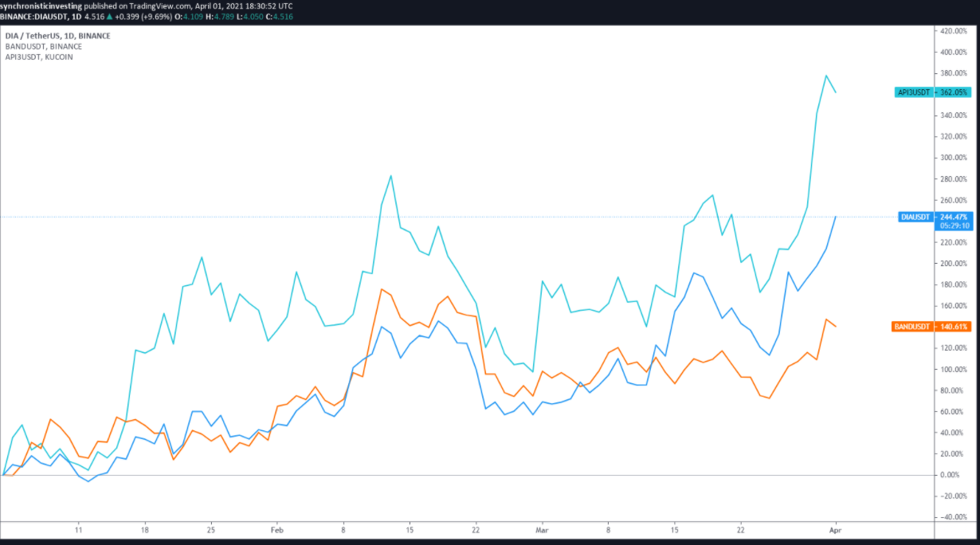The image size is (980, 545).
Task: Click the date label 18 on time axis
Action: pyautogui.click(x=144, y=529)
